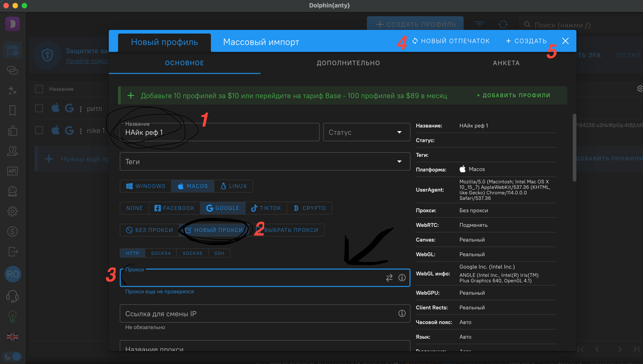Click the Создать button in dialog header

pyautogui.click(x=526, y=41)
